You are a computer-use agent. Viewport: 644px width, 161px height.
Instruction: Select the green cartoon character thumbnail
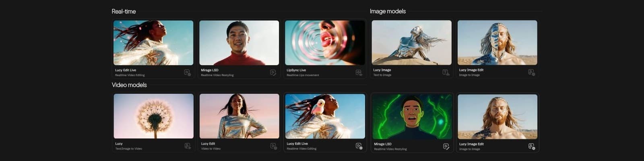click(x=412, y=117)
